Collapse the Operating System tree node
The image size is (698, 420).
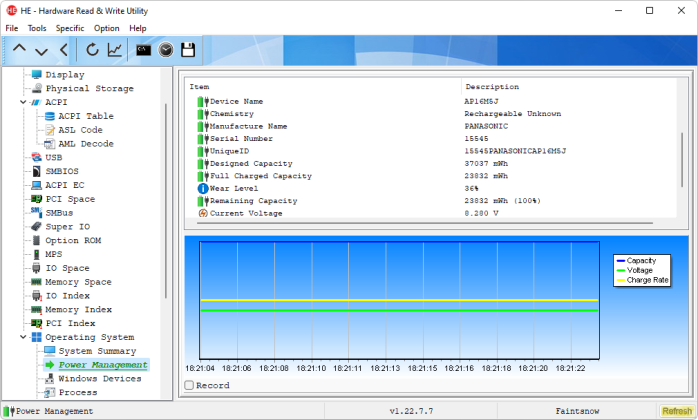pyautogui.click(x=23, y=337)
